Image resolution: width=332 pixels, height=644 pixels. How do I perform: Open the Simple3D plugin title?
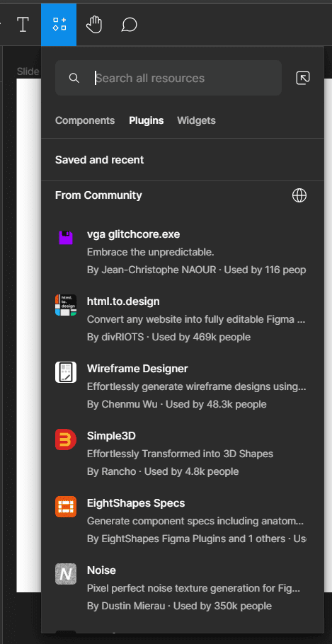click(111, 436)
